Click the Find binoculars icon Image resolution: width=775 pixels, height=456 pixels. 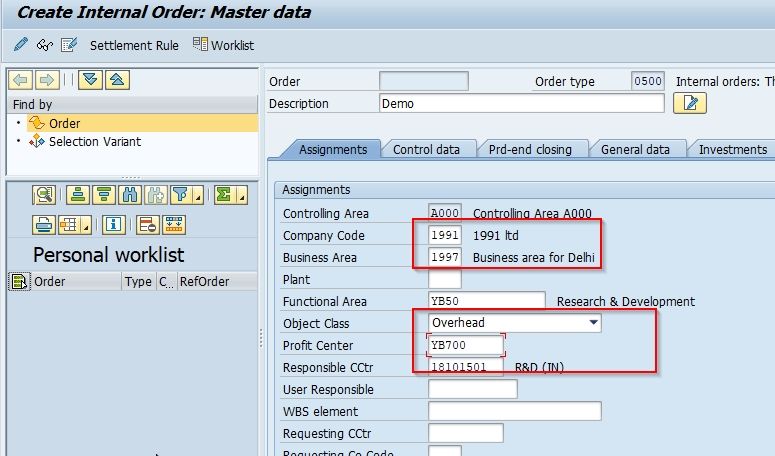pyautogui.click(x=129, y=195)
